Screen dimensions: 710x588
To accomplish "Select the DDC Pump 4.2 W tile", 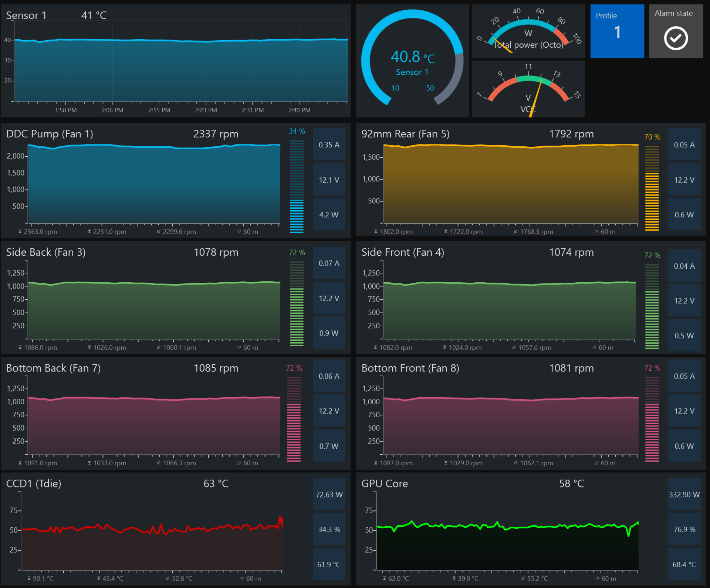I will point(329,215).
